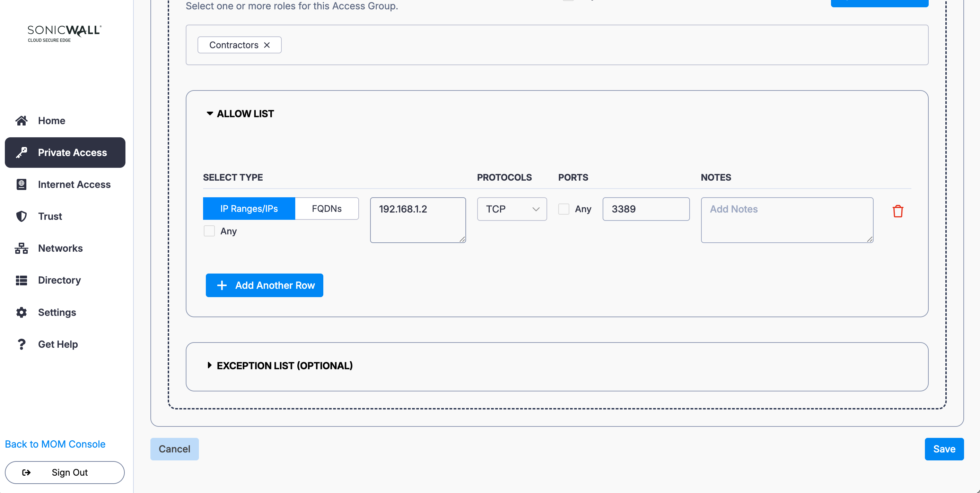Click the Trust shield icon

21,216
